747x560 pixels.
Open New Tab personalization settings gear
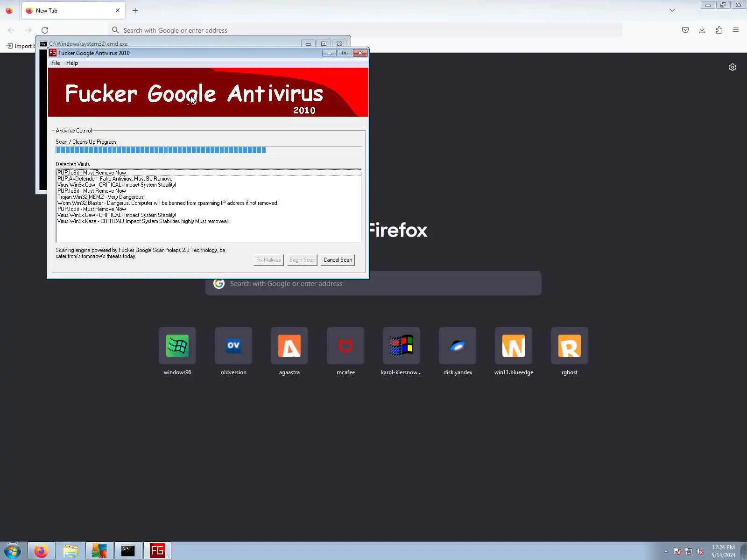tap(733, 67)
